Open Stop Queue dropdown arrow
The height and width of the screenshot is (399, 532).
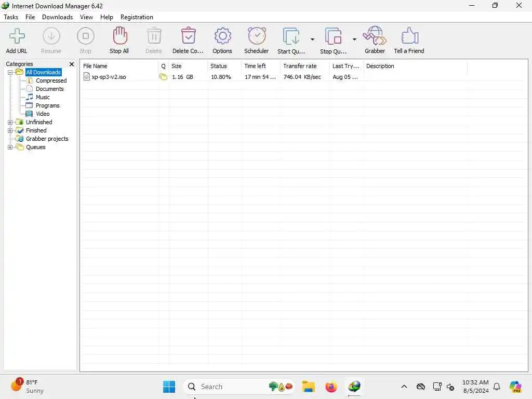click(x=354, y=39)
